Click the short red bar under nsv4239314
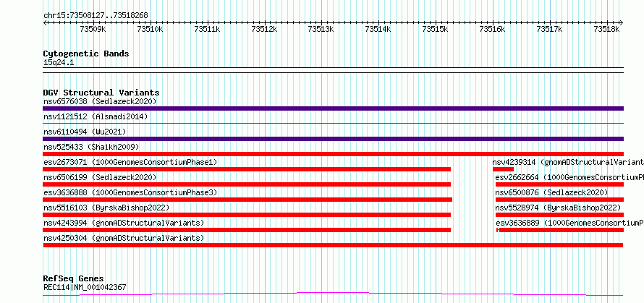The height and width of the screenshot is (303, 644). [x=503, y=169]
